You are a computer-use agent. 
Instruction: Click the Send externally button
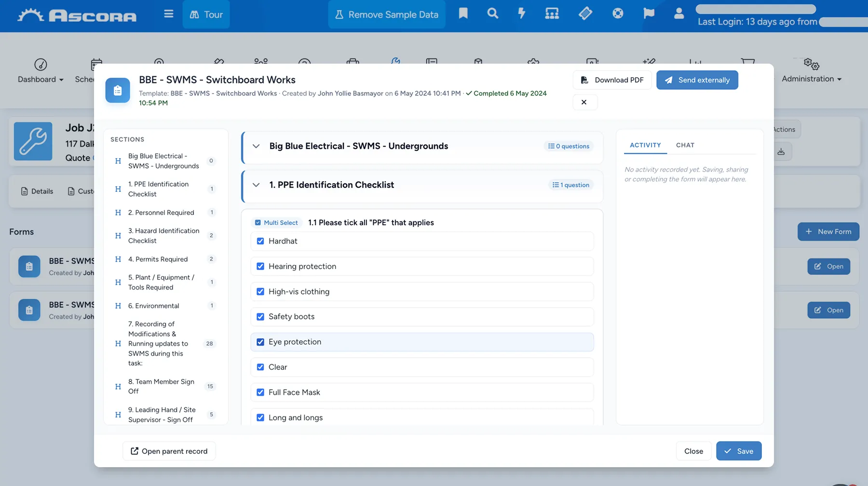pos(697,80)
